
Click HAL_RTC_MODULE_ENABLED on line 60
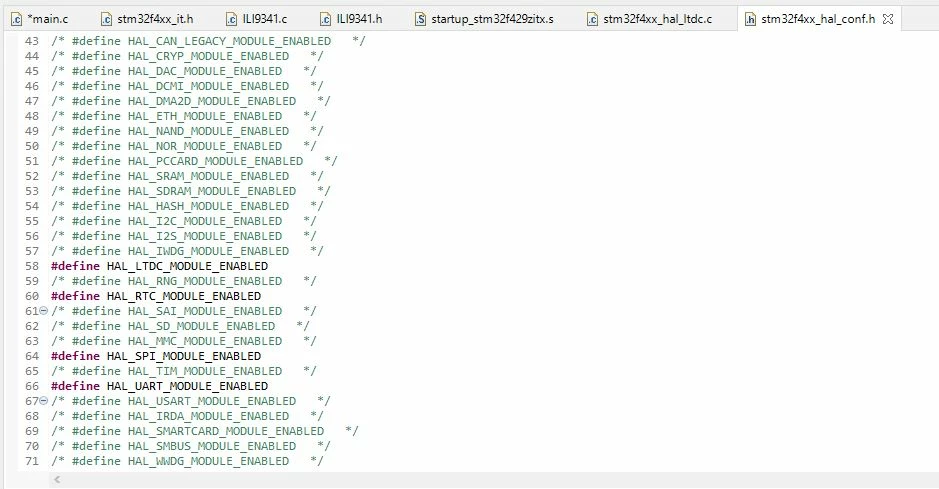point(184,296)
